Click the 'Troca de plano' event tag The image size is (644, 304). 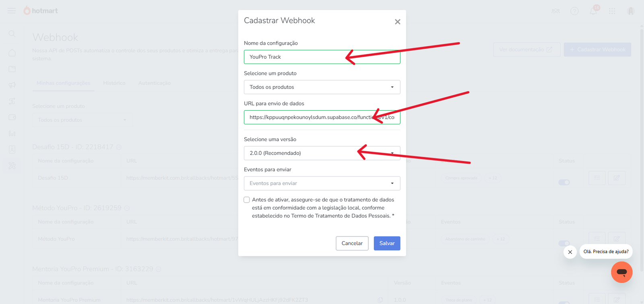(459, 300)
